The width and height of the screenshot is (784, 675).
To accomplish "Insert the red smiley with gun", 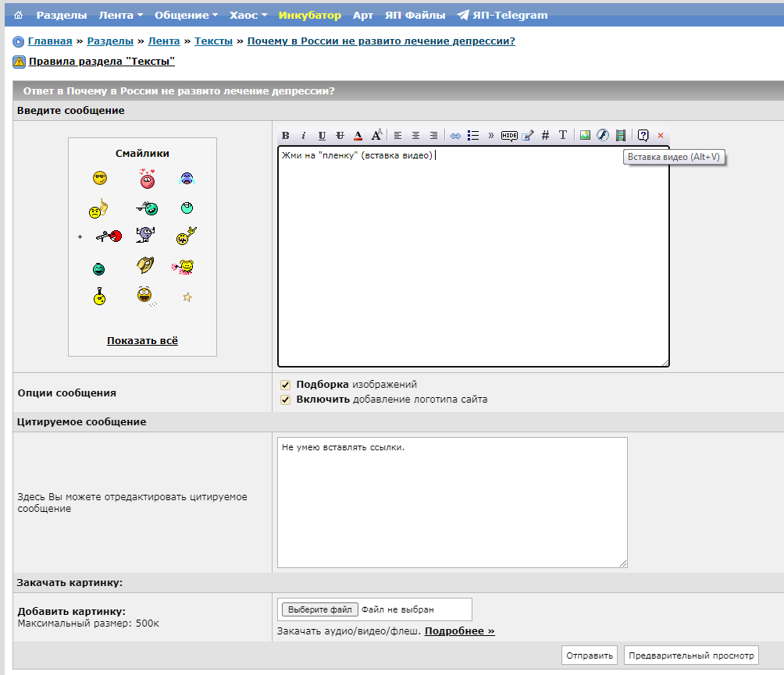I will pos(109,236).
